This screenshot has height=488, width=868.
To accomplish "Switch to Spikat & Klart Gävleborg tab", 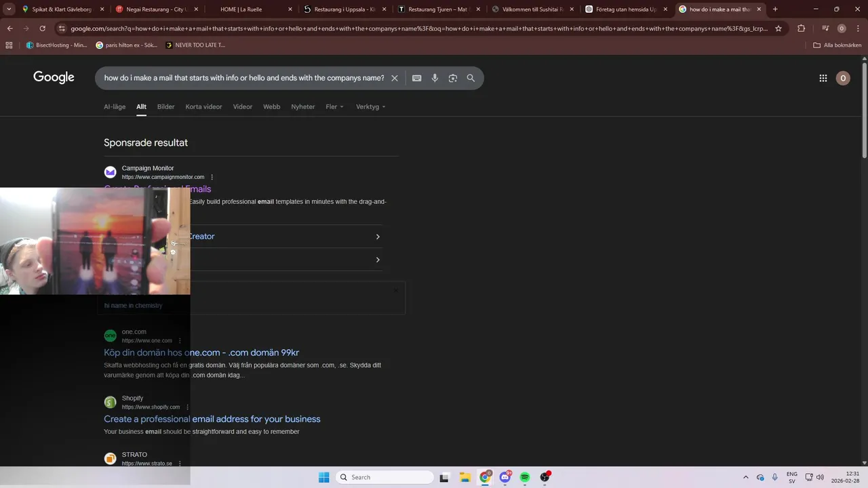I will tap(62, 9).
